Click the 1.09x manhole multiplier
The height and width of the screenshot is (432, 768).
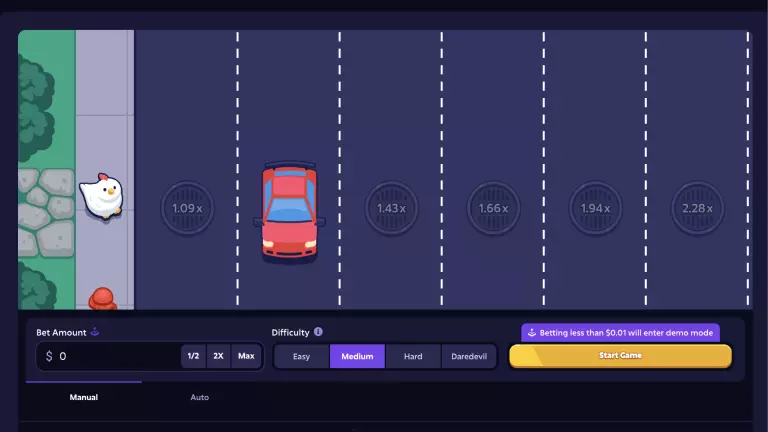point(187,208)
